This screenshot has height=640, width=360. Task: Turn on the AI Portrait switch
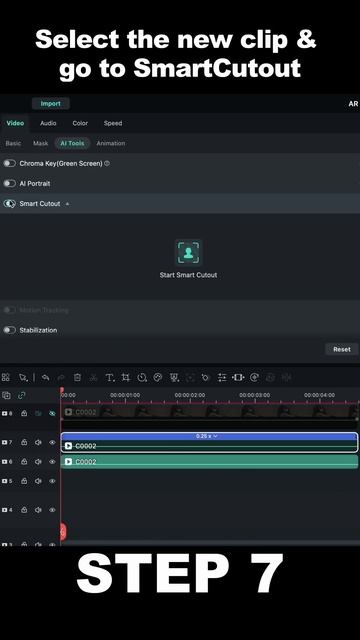pyautogui.click(x=9, y=184)
